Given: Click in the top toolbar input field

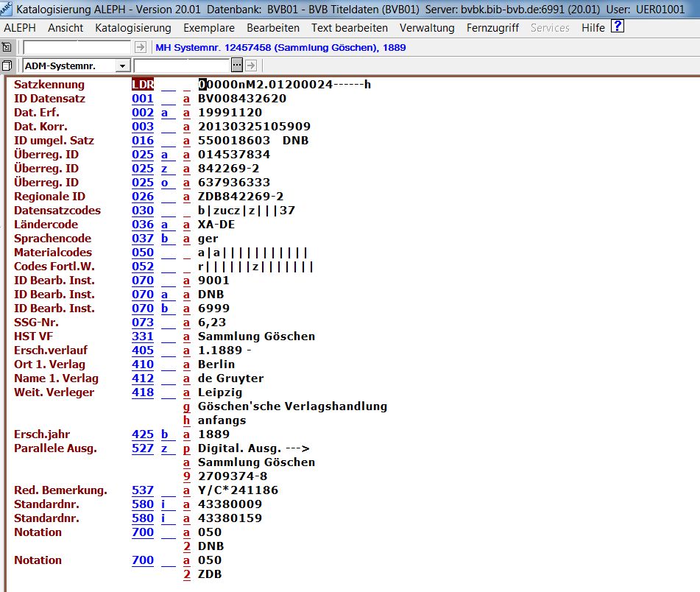Looking at the screenshot, I should (x=77, y=47).
